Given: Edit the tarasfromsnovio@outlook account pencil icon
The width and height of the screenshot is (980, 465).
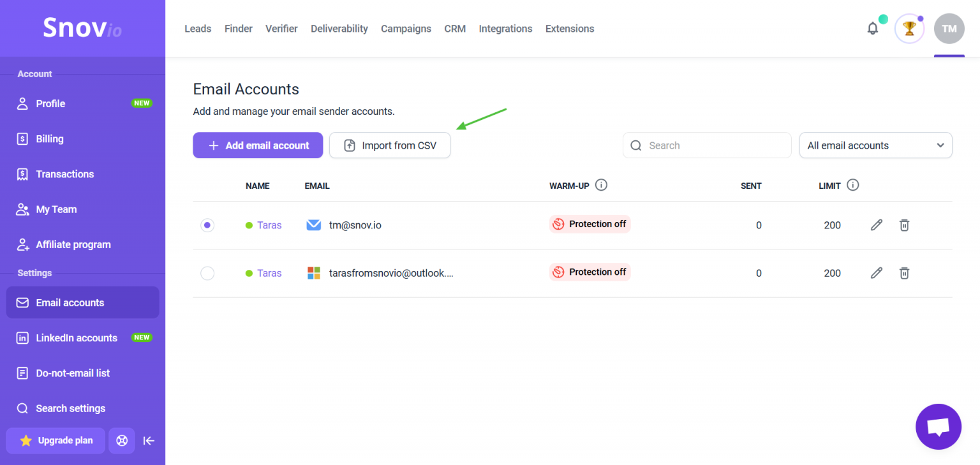Looking at the screenshot, I should click(877, 273).
